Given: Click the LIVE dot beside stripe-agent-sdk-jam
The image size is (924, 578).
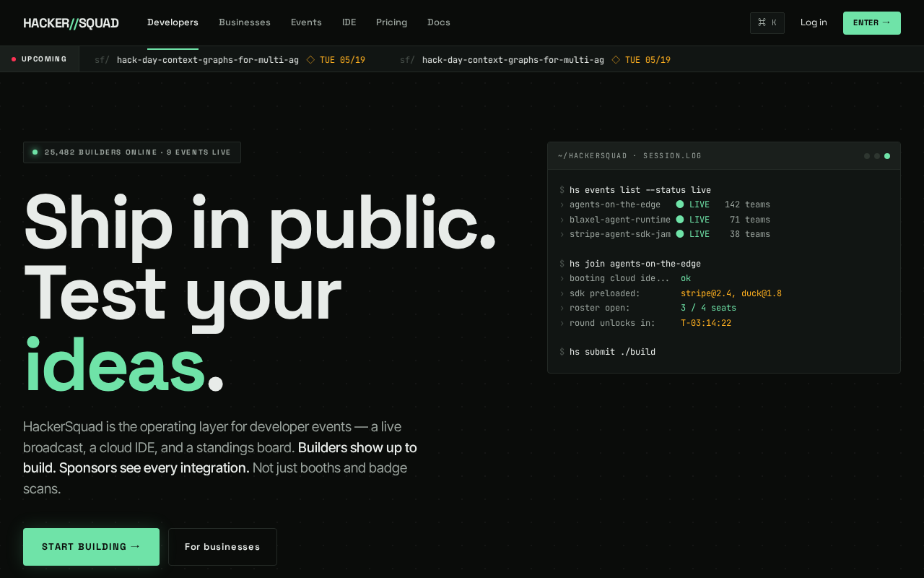Looking at the screenshot, I should pyautogui.click(x=680, y=234).
